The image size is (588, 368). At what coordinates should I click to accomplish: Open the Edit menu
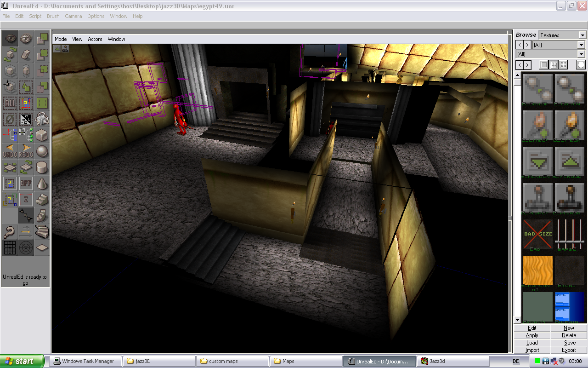click(19, 16)
